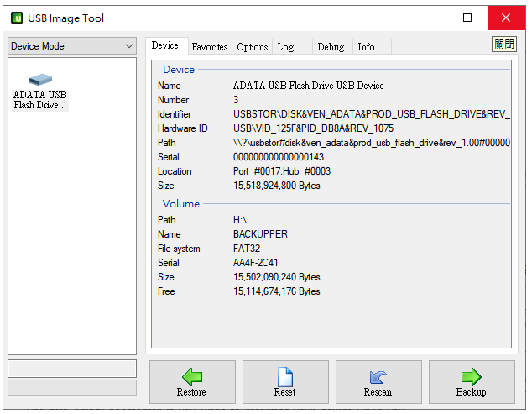The height and width of the screenshot is (414, 532).
Task: Maximize the USB Image Tool window
Action: pos(467,18)
